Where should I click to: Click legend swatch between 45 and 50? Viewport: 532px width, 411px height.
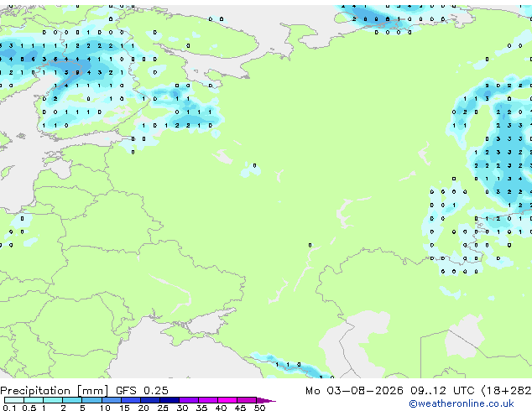(x=247, y=400)
